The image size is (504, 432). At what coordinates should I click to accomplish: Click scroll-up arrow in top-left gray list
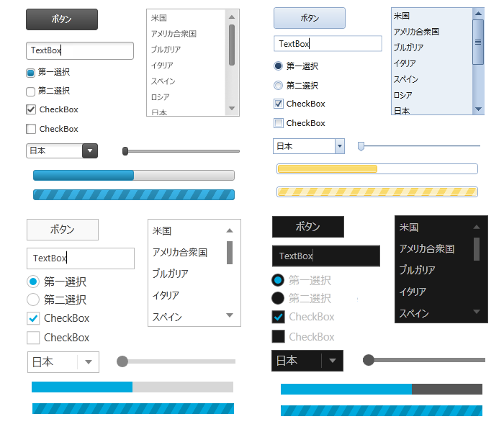click(x=232, y=17)
